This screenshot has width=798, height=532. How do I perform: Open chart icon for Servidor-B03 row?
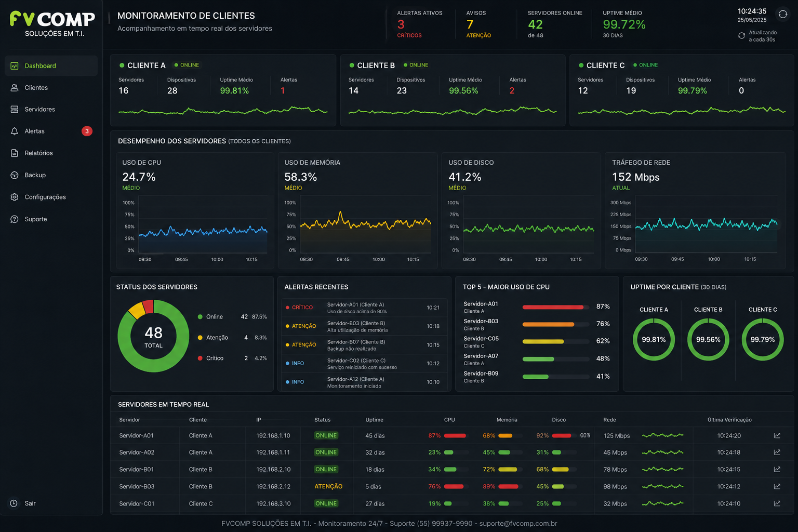pyautogui.click(x=777, y=486)
